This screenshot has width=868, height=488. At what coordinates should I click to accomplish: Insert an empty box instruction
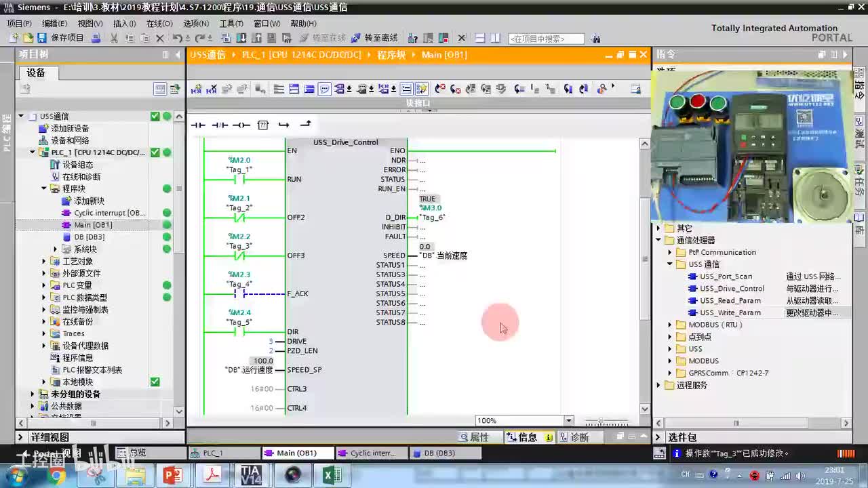pos(263,125)
